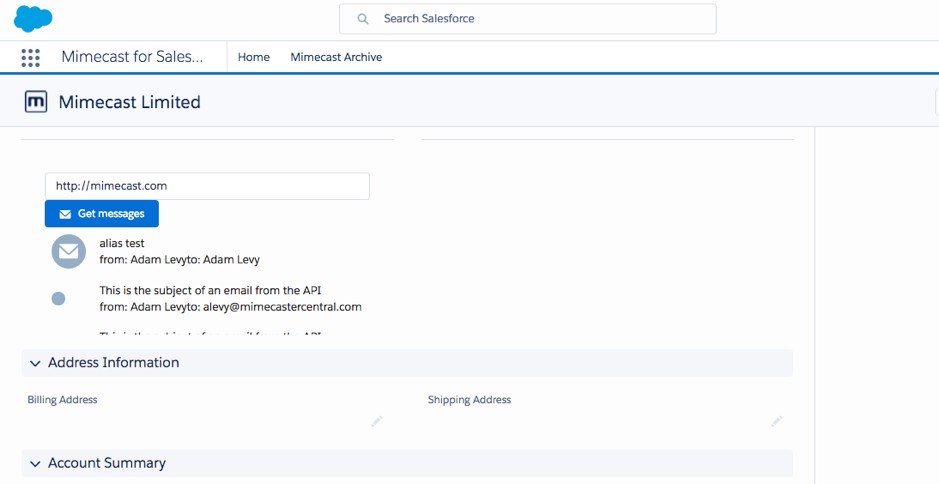Open This is the subject of an email from the API
The width and height of the screenshot is (939, 484).
pos(210,291)
